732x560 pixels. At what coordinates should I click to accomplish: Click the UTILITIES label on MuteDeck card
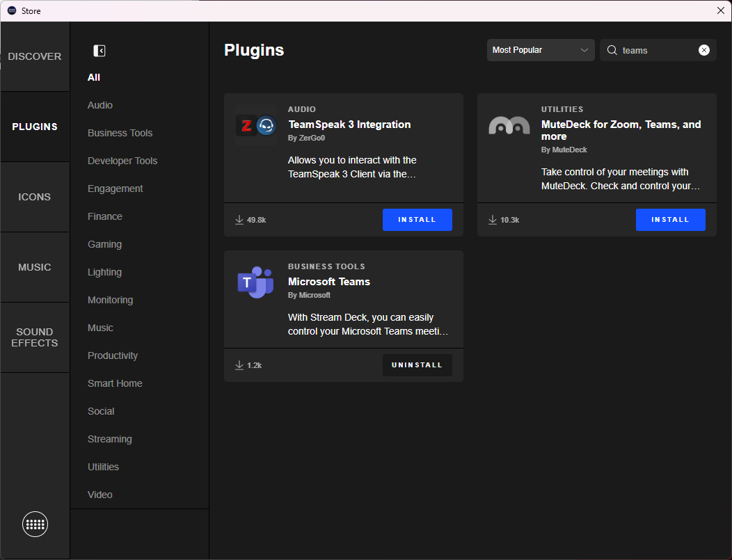[x=562, y=109]
